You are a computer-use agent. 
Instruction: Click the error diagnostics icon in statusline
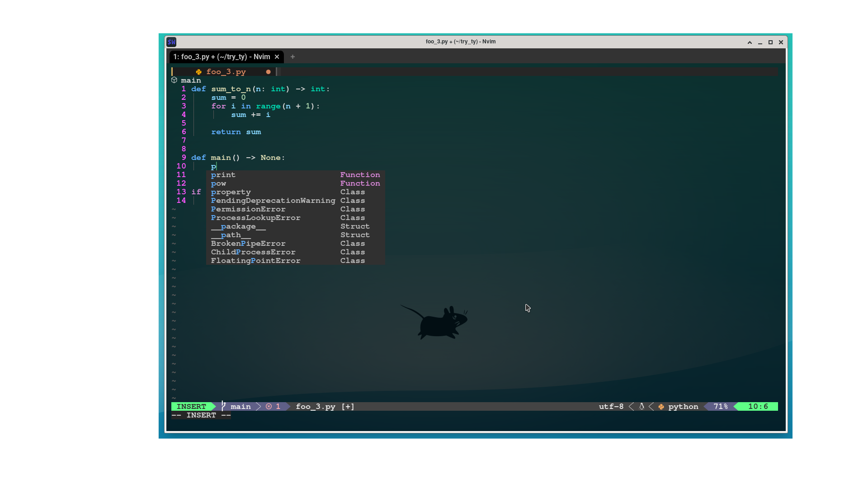(x=269, y=407)
